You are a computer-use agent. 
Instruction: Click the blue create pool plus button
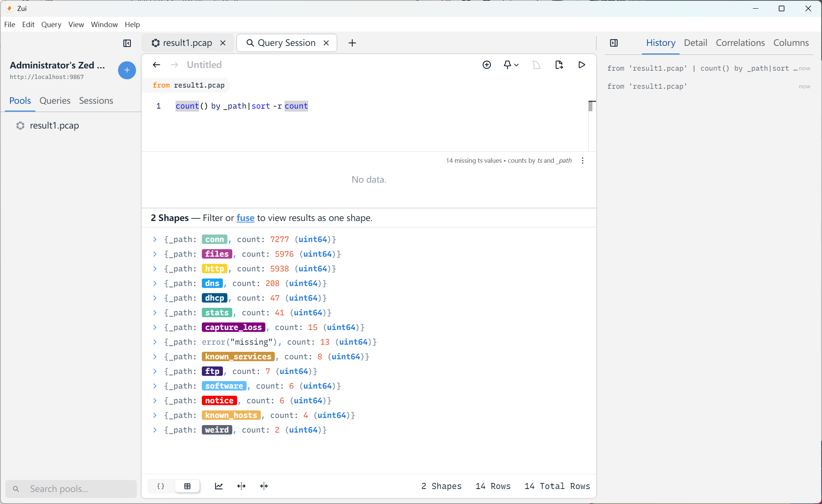[127, 70]
